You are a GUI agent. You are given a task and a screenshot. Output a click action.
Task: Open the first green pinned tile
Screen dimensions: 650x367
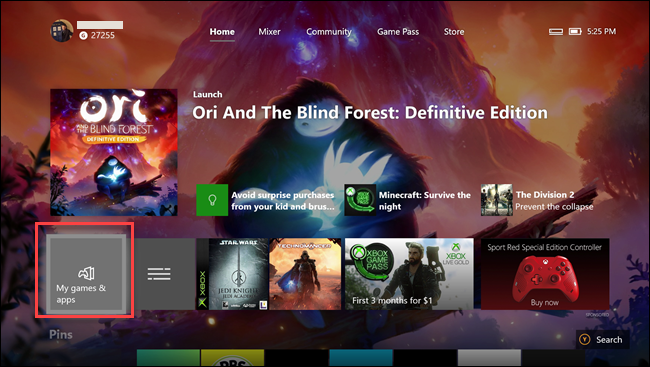168,358
